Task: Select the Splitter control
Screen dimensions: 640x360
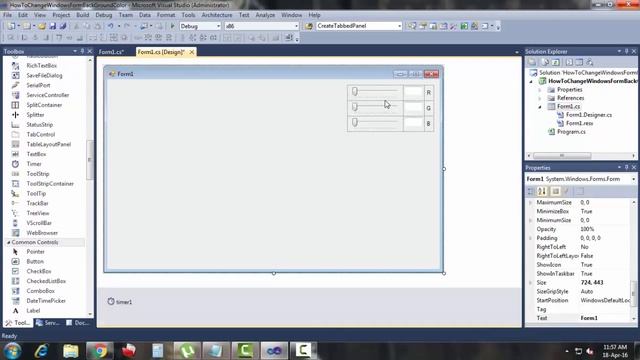Action: [35, 115]
